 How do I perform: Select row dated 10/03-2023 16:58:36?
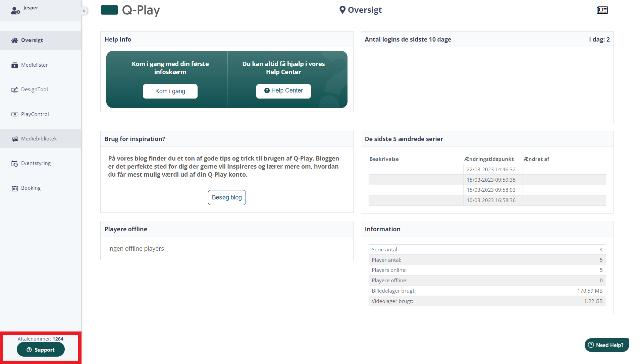487,200
